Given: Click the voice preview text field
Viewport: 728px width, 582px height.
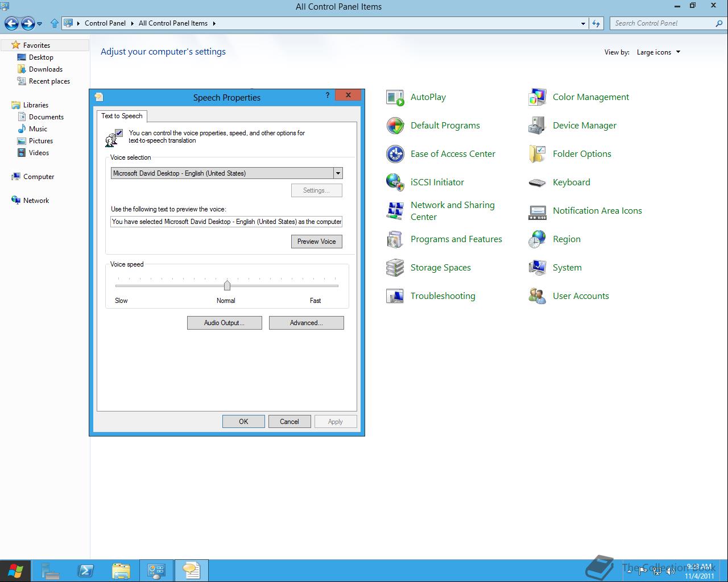Looking at the screenshot, I should tap(226, 222).
